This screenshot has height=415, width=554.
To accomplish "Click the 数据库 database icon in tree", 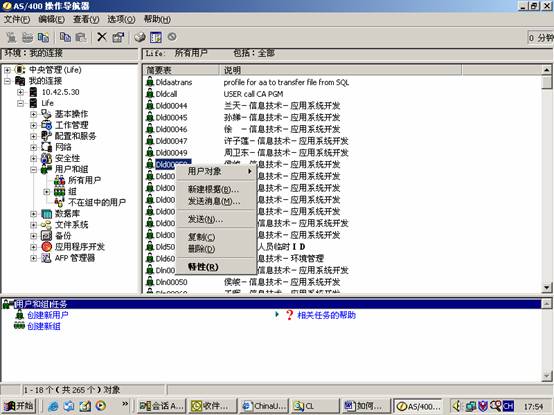I will click(x=46, y=214).
